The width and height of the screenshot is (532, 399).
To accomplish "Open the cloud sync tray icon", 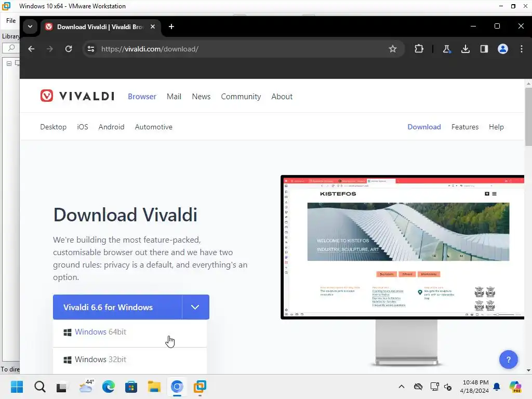I will (x=418, y=387).
